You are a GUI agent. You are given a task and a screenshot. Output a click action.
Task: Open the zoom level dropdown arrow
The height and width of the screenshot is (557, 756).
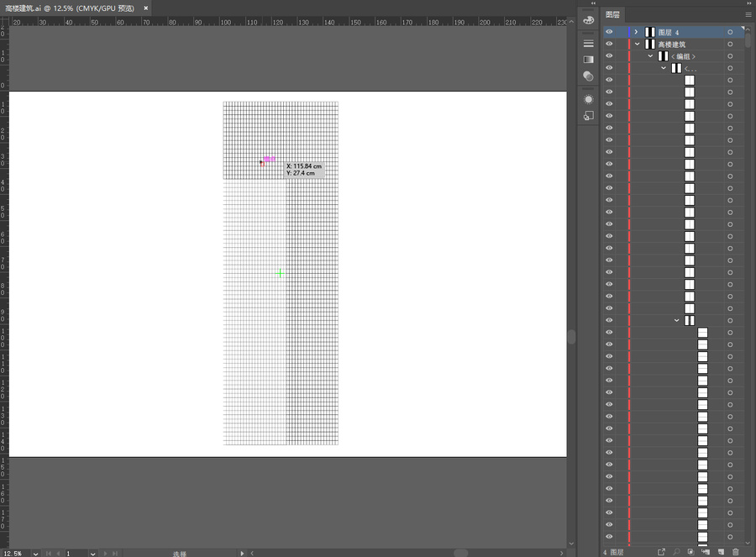point(35,554)
